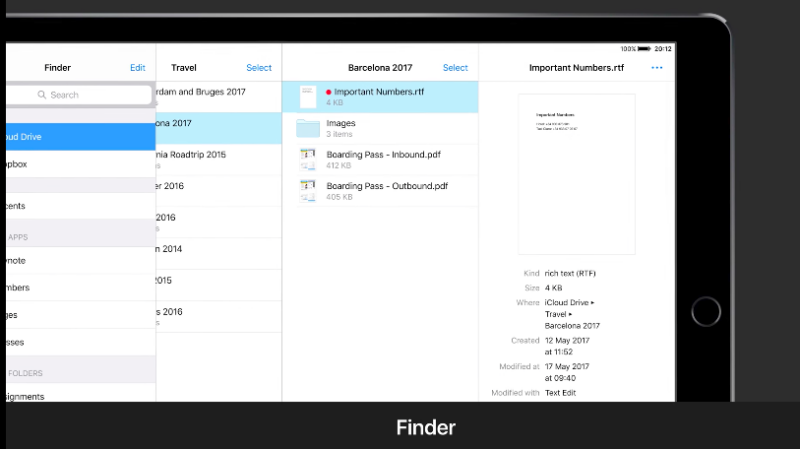Screen dimensions: 800x449
Task: Click the 20:12 clock in status bar
Action: [663, 49]
